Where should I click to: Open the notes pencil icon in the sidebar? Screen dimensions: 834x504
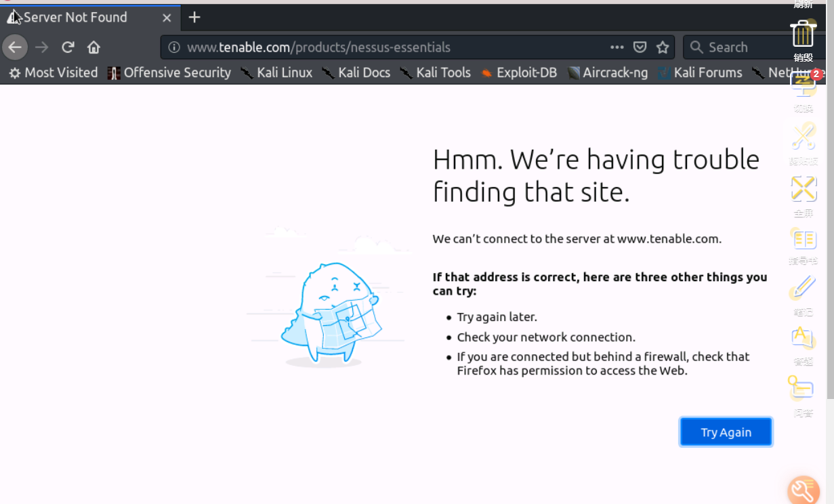point(804,288)
